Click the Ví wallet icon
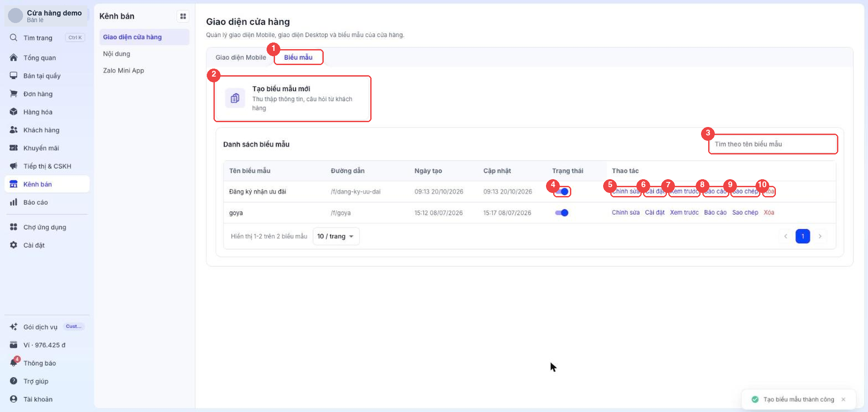 click(14, 345)
